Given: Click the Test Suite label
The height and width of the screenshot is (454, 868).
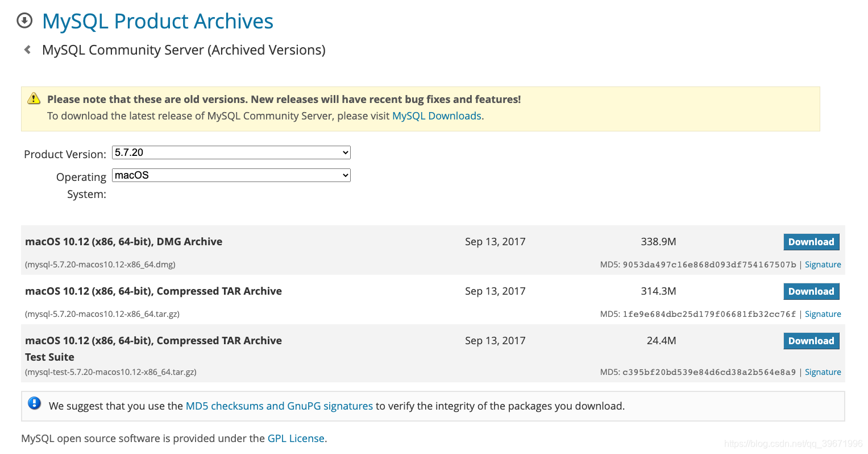Looking at the screenshot, I should (x=49, y=357).
